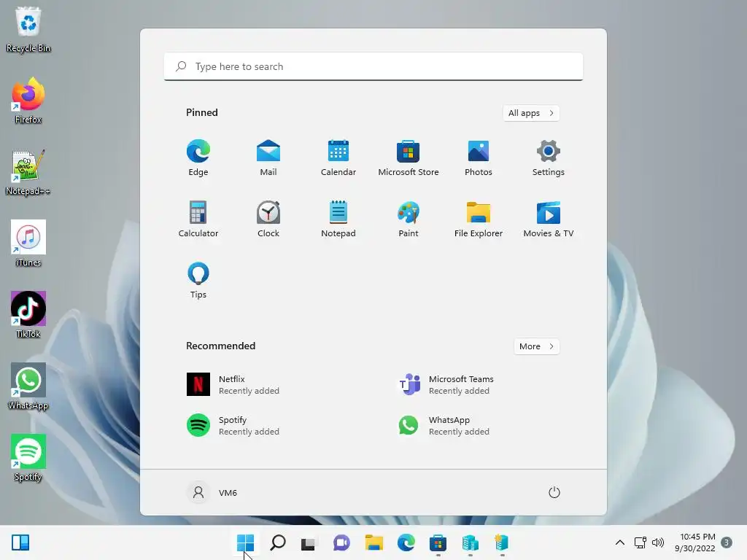The height and width of the screenshot is (560, 747).
Task: Open File Explorer in Pinned section
Action: [x=479, y=219]
